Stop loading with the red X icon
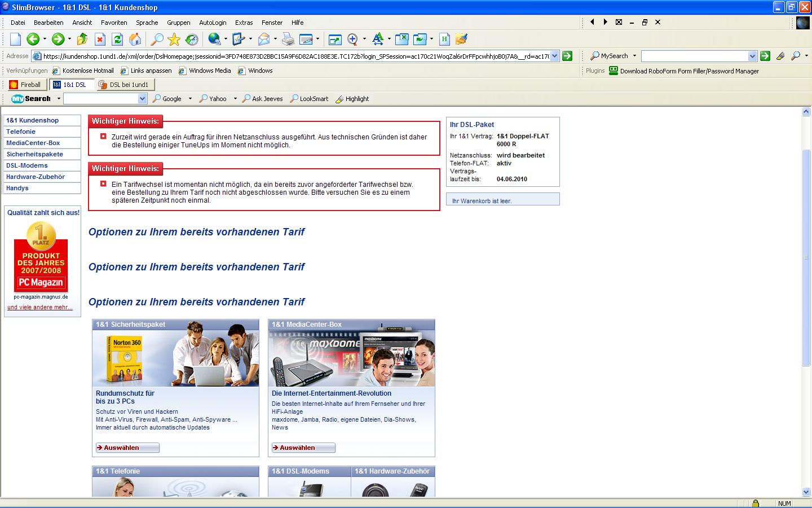The height and width of the screenshot is (508, 812). click(100, 39)
